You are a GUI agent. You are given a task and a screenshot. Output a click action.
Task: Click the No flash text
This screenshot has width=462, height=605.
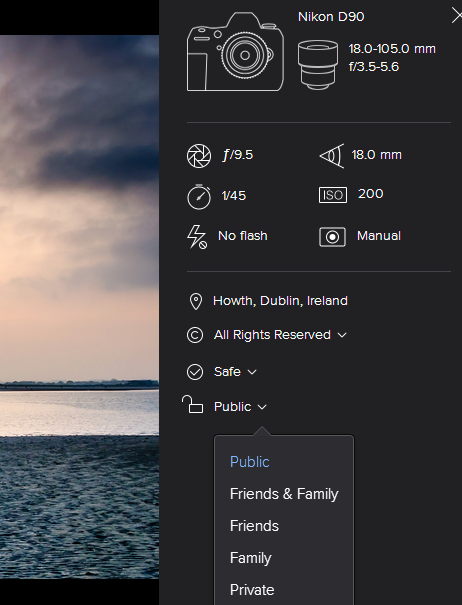click(242, 236)
